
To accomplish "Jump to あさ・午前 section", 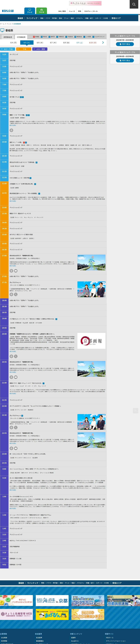I will coord(8,49).
